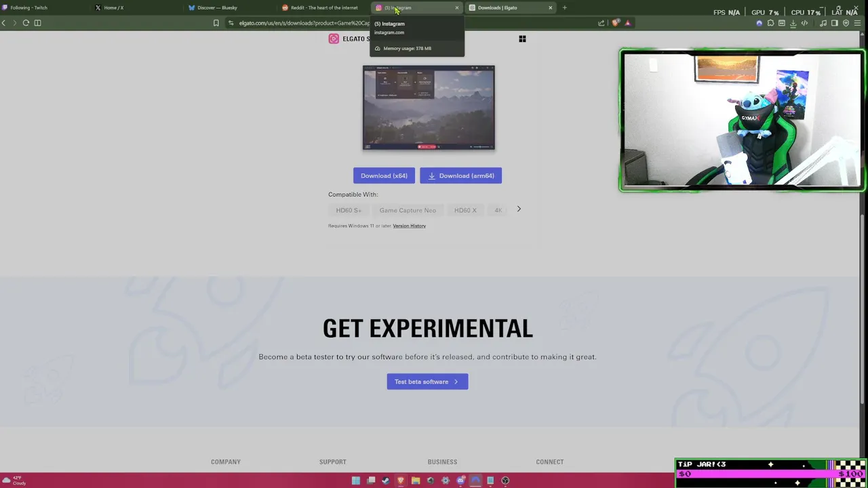Viewport: 868px width, 488px height.
Task: Toggle the browser sidebar panel icon left of the address bar
Action: click(x=38, y=23)
